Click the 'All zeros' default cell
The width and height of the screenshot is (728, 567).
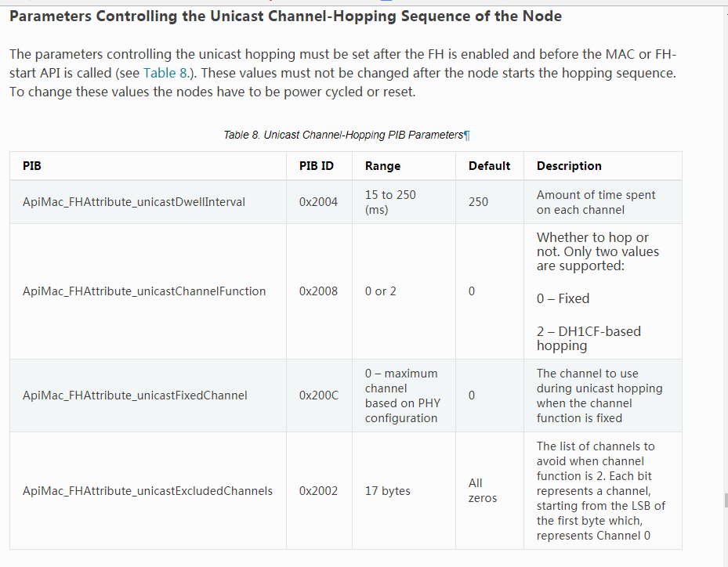(x=482, y=491)
